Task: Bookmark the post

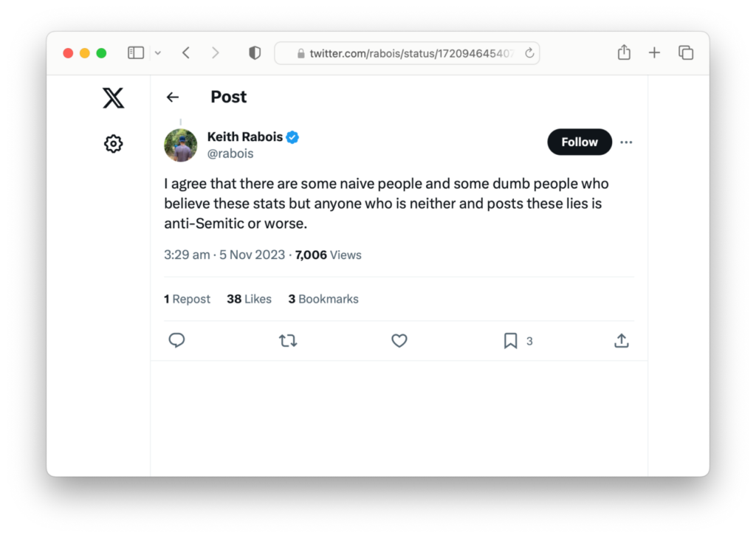Action: pyautogui.click(x=510, y=340)
